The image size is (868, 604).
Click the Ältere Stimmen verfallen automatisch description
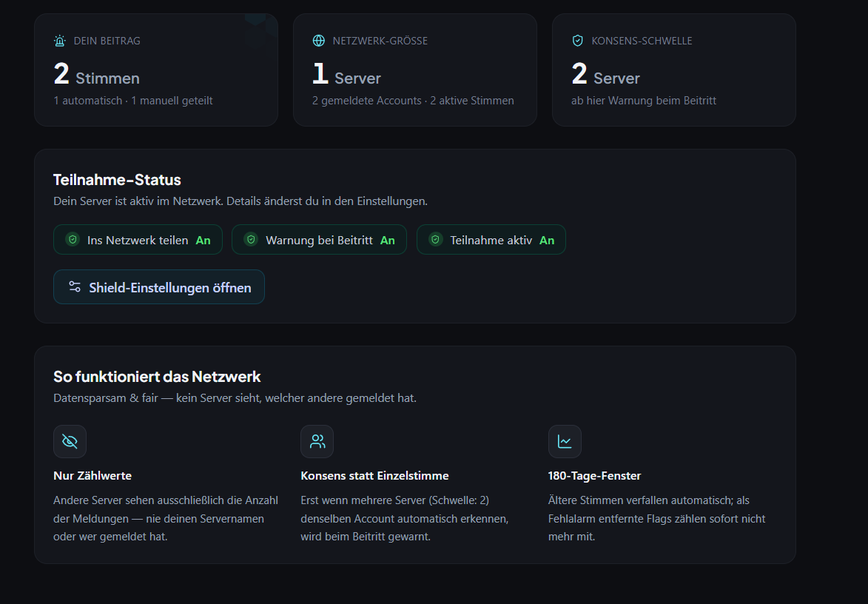click(656, 518)
